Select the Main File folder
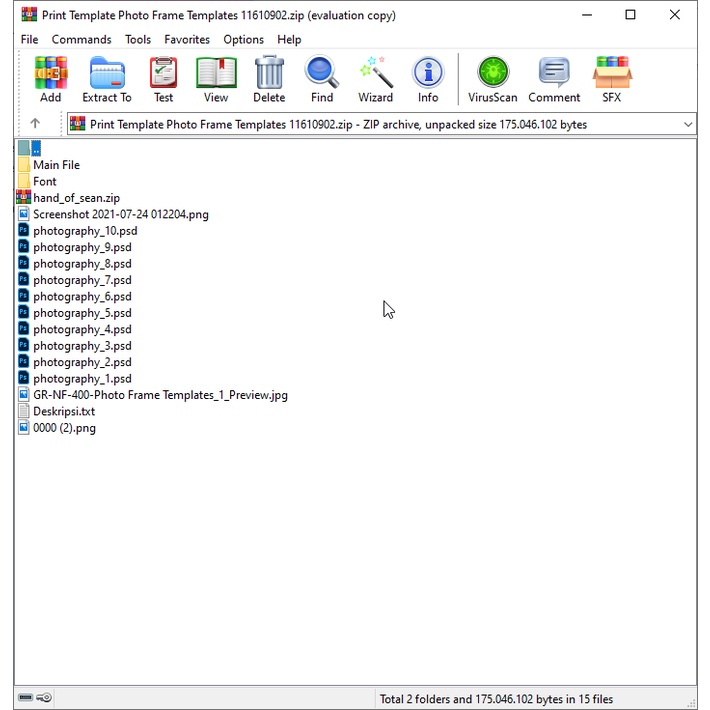 coord(56,165)
